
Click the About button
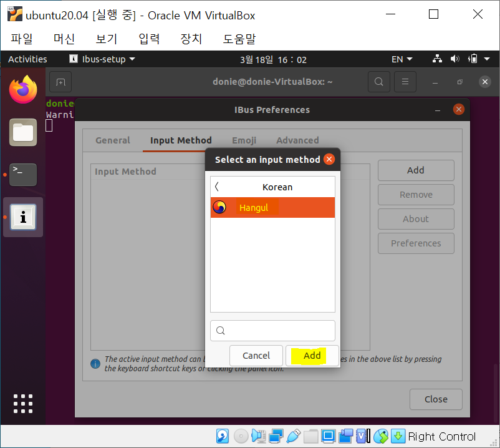[x=416, y=219]
